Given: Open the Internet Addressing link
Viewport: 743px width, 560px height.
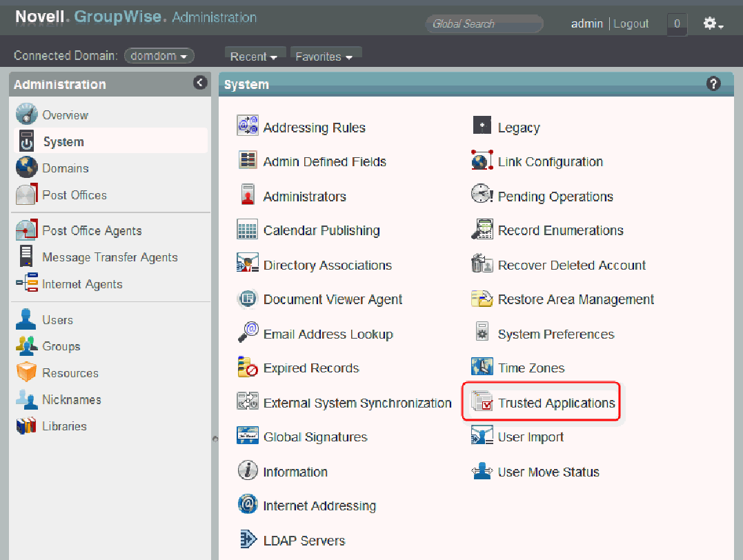Looking at the screenshot, I should click(x=319, y=506).
